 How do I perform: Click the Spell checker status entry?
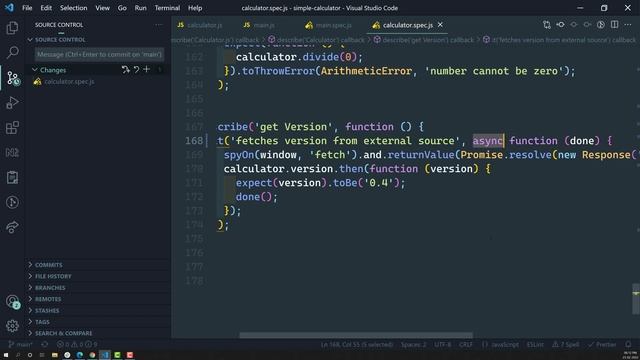tap(566, 344)
